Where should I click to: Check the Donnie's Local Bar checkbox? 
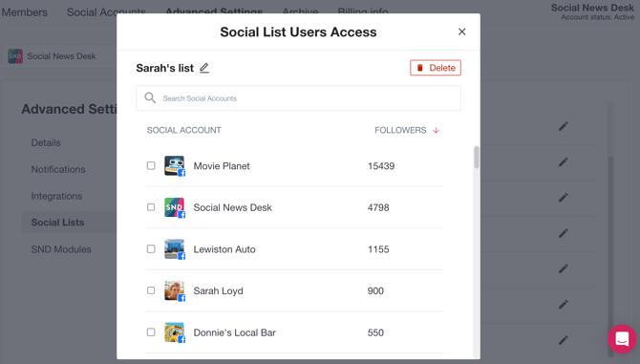coord(151,332)
